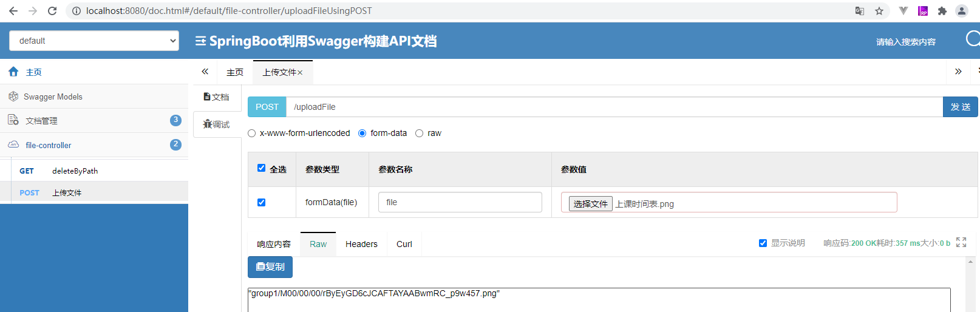The width and height of the screenshot is (980, 312).
Task: Open the 文档 side tab
Action: (217, 97)
